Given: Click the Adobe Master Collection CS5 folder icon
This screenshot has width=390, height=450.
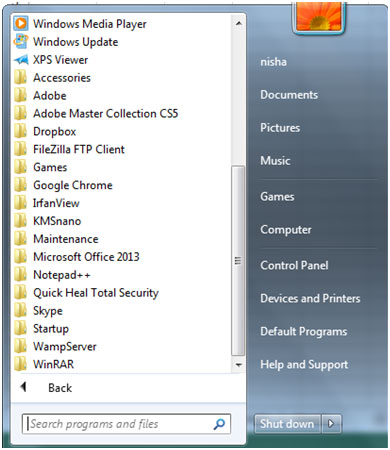Looking at the screenshot, I should click(21, 113).
